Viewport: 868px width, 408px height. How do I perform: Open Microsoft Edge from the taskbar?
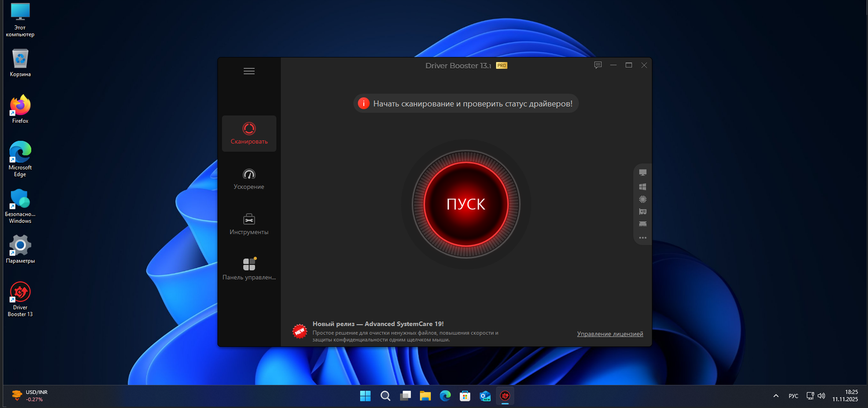[x=445, y=396]
